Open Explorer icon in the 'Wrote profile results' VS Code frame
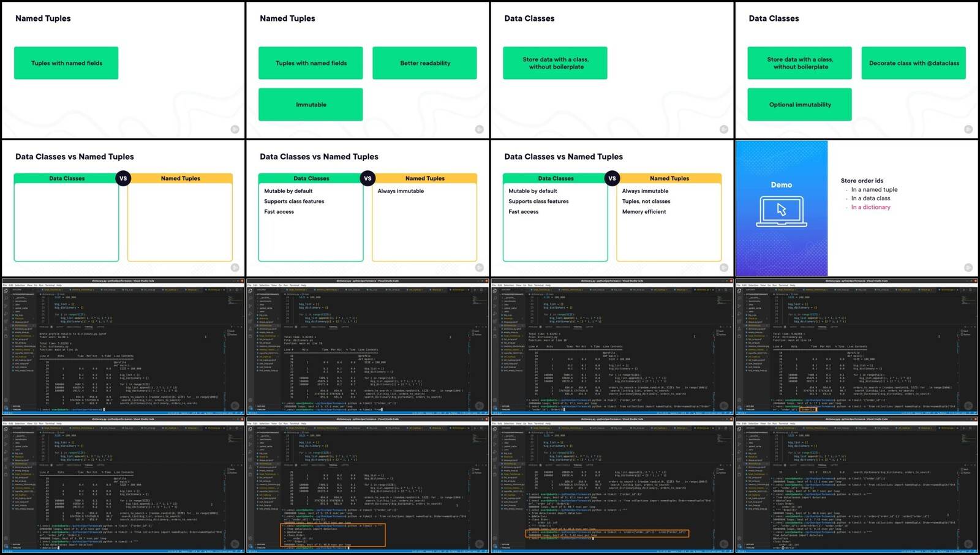Screen dimensions: 980x555 point(6,291)
